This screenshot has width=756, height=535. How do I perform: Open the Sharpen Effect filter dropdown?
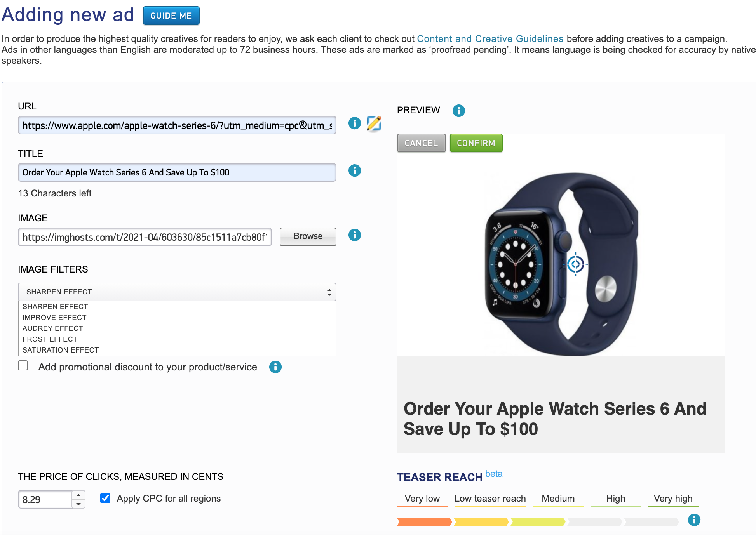177,292
